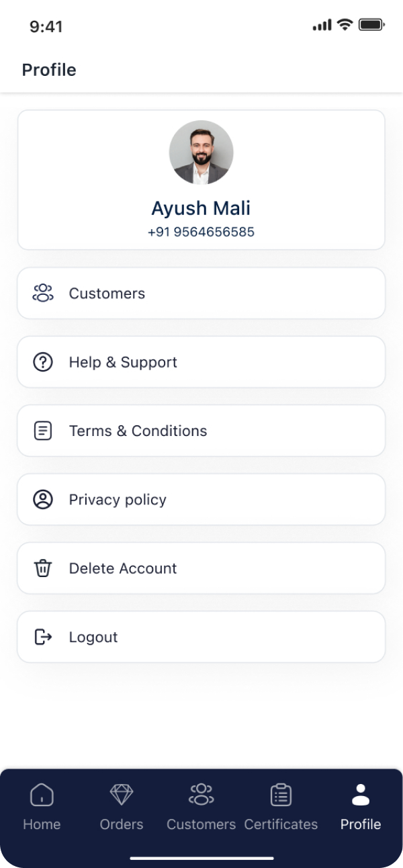
Task: Click the Help & Support question mark icon
Action: 43,362
